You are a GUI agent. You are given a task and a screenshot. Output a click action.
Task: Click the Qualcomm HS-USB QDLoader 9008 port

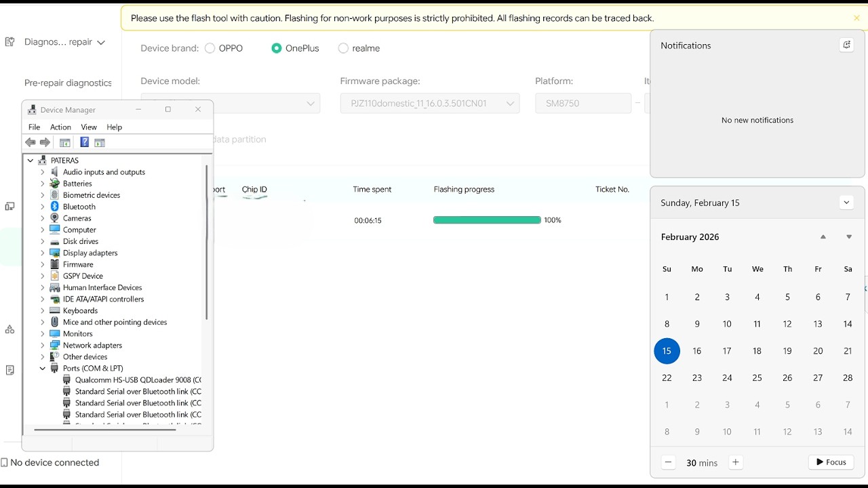pos(138,380)
